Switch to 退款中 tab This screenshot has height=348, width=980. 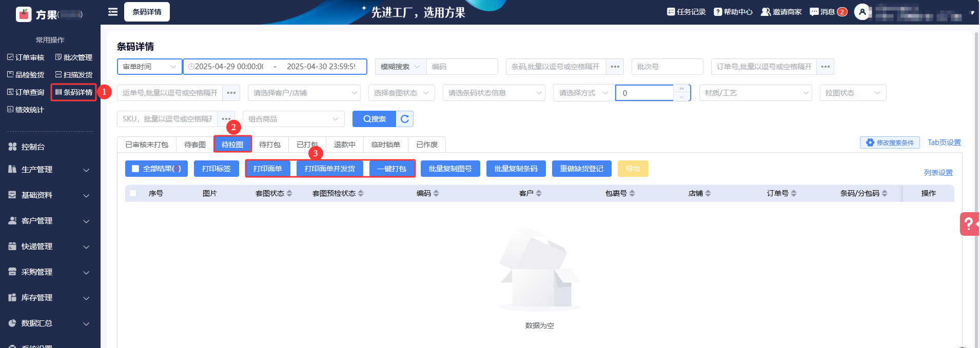click(x=345, y=145)
